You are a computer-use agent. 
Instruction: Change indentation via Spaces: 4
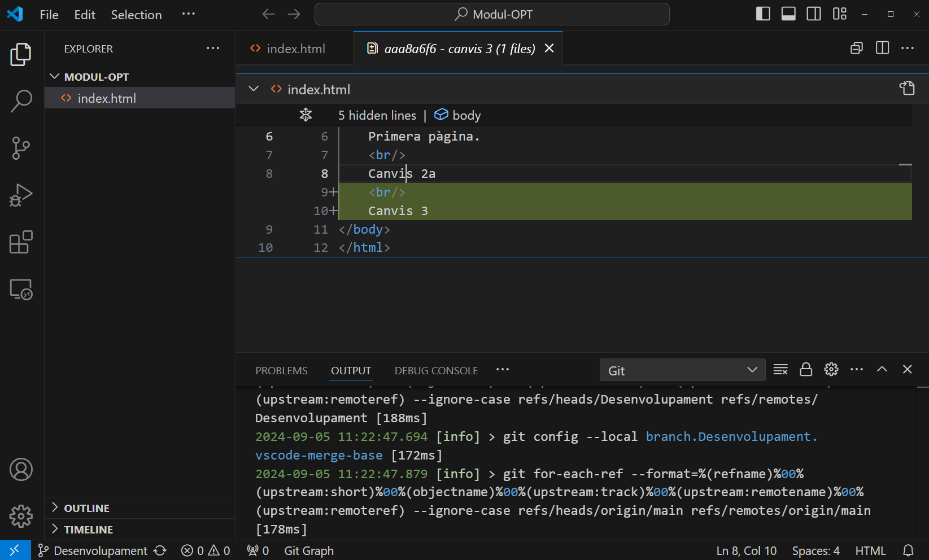coord(815,550)
